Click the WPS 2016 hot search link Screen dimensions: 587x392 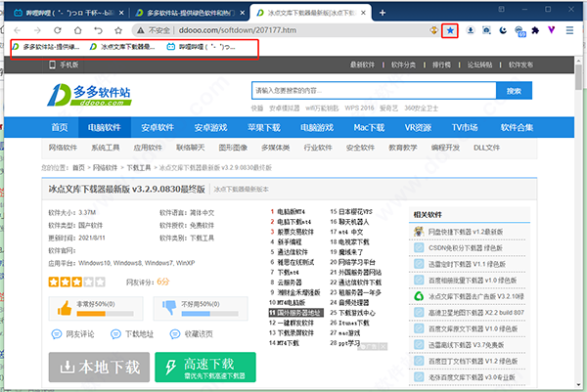[359, 109]
